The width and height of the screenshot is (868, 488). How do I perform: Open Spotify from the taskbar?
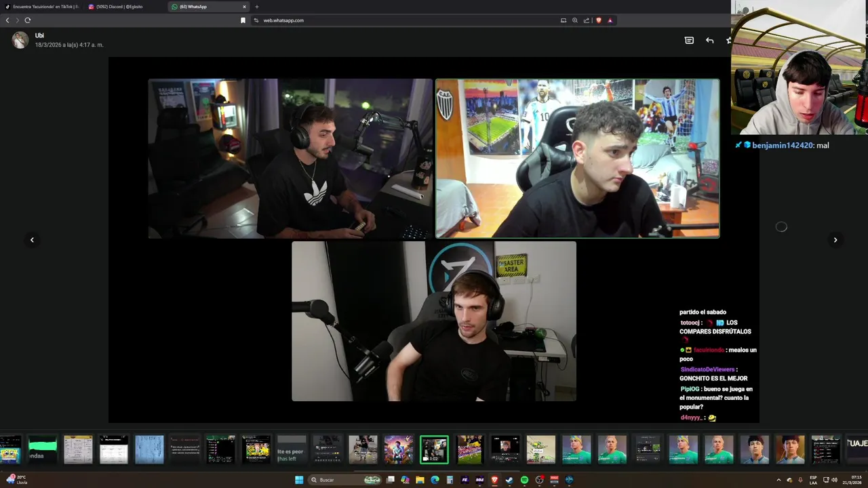524,480
